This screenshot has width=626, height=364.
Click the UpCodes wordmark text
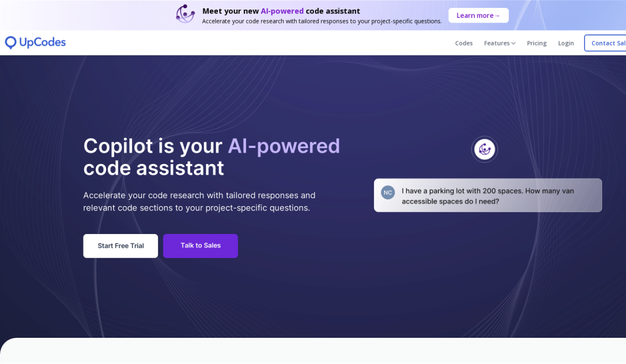(42, 42)
